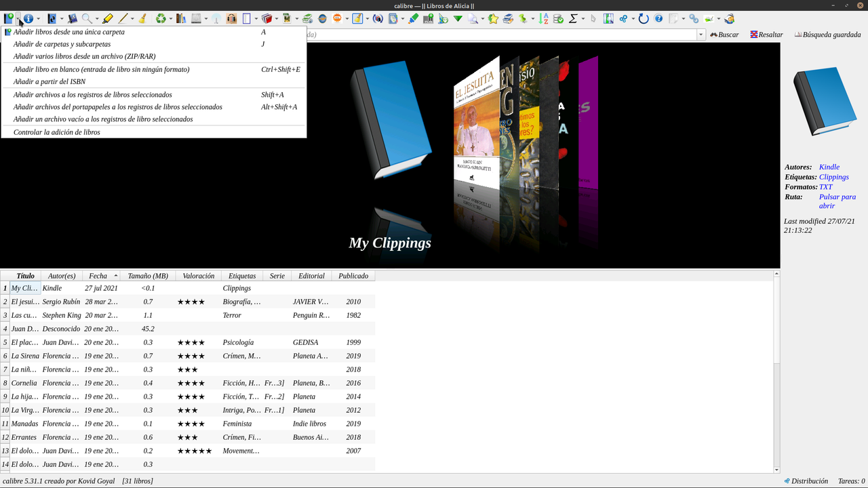The width and height of the screenshot is (868, 488).
Task: Click the green down-triangle toolbar icon
Action: point(458,18)
